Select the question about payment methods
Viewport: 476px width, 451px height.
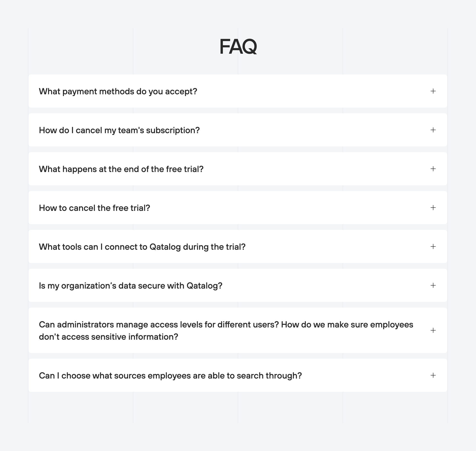tap(118, 91)
